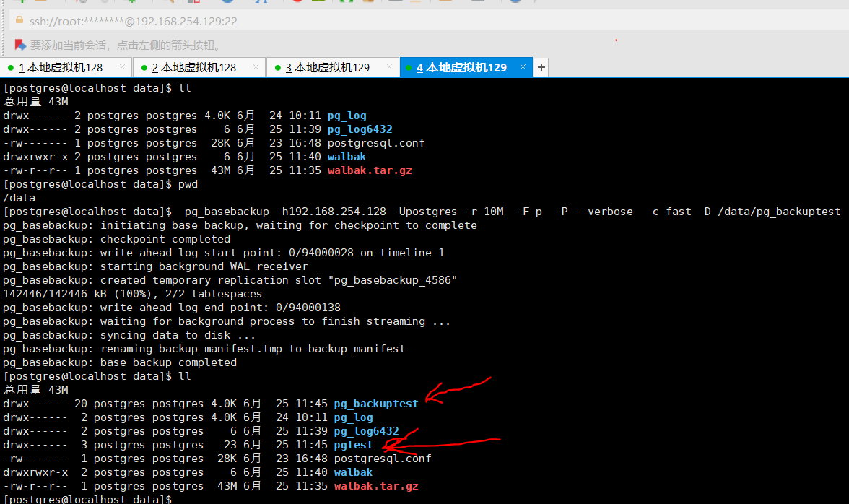
Task: Click the -D /data/pg_backuptest argument
Action: (770, 212)
